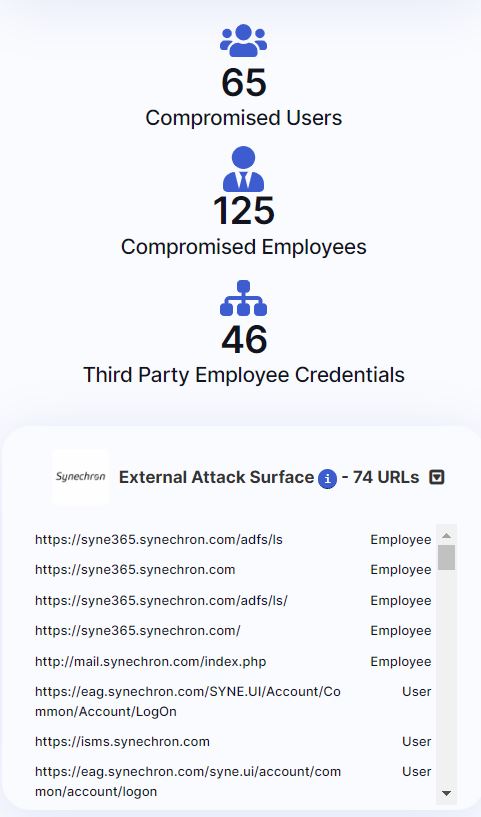Click the scrollbar down arrow in URL list

(447, 793)
